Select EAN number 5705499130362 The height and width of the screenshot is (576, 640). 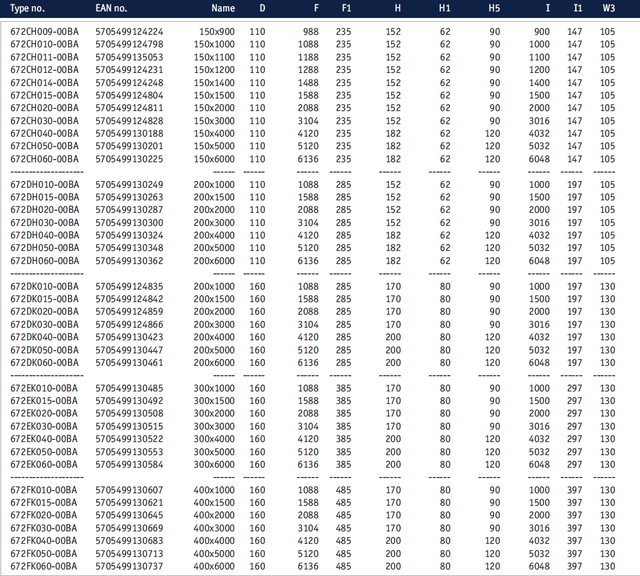129,261
